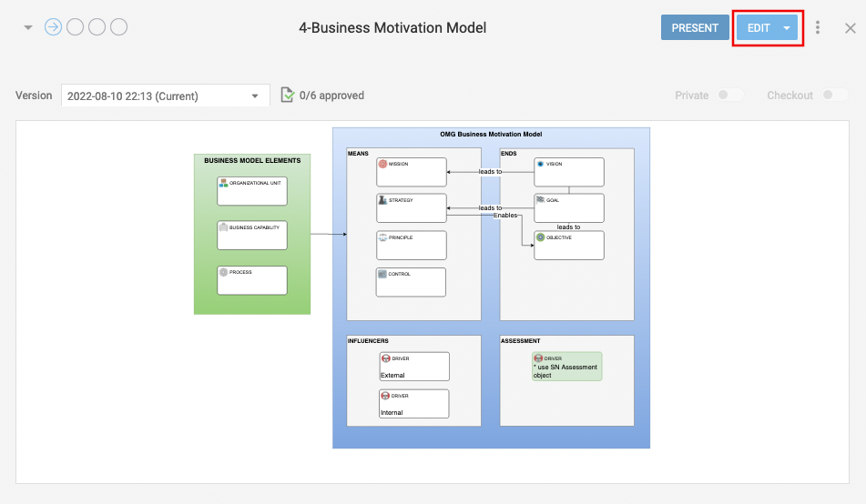Click the 4-Business Motivation Model title
866x504 pixels.
coord(392,27)
